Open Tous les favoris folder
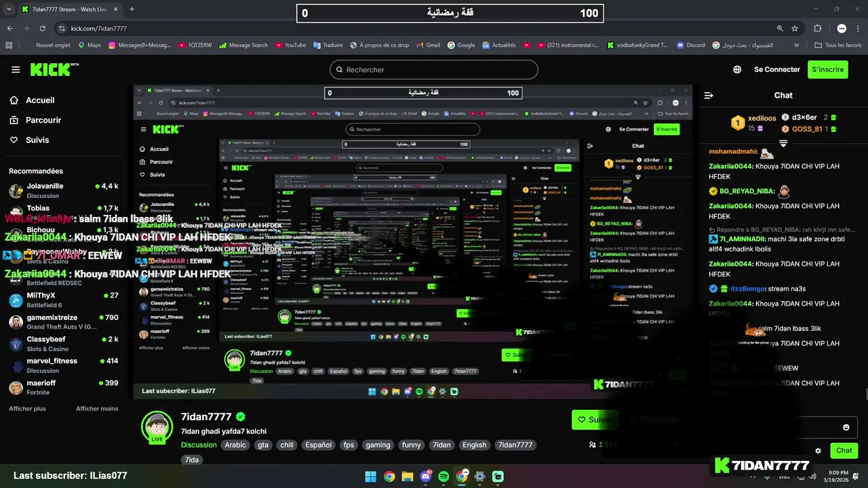868x488 pixels. point(838,45)
